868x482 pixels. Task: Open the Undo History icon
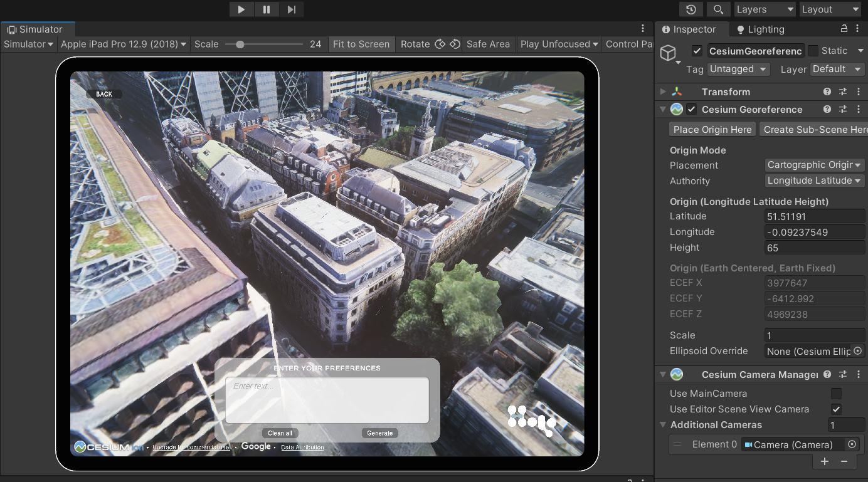(x=691, y=9)
